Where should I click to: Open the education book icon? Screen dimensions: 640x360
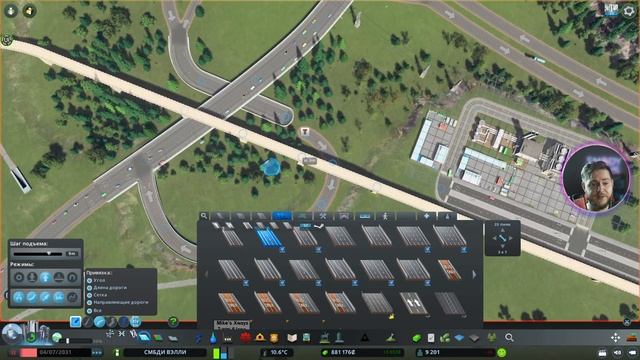coord(292,338)
